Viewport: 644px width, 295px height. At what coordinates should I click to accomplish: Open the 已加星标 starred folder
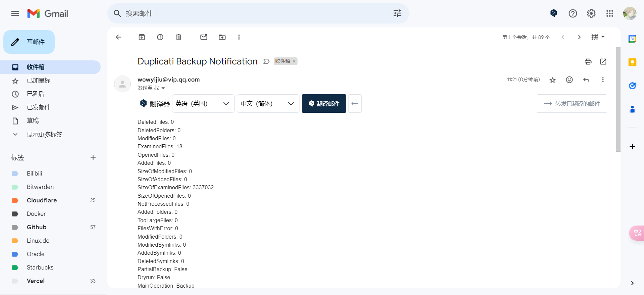[x=50, y=81]
